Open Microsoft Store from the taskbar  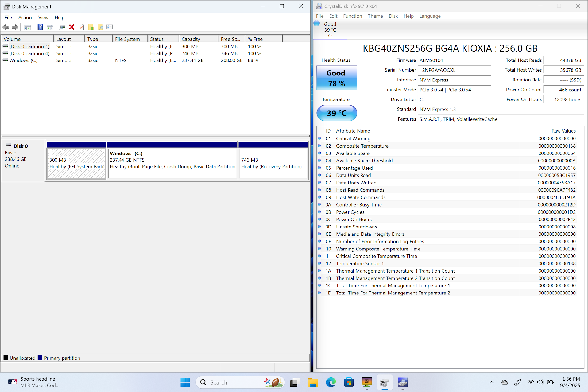tap(349, 382)
